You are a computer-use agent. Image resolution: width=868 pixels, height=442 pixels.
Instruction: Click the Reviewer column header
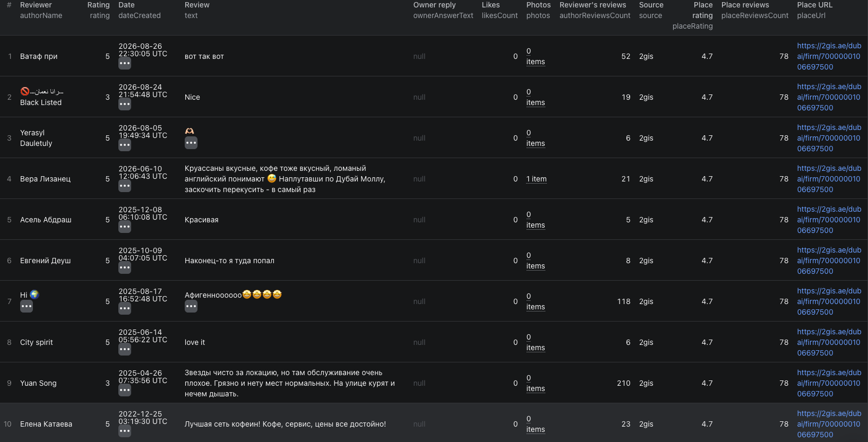tap(41, 10)
